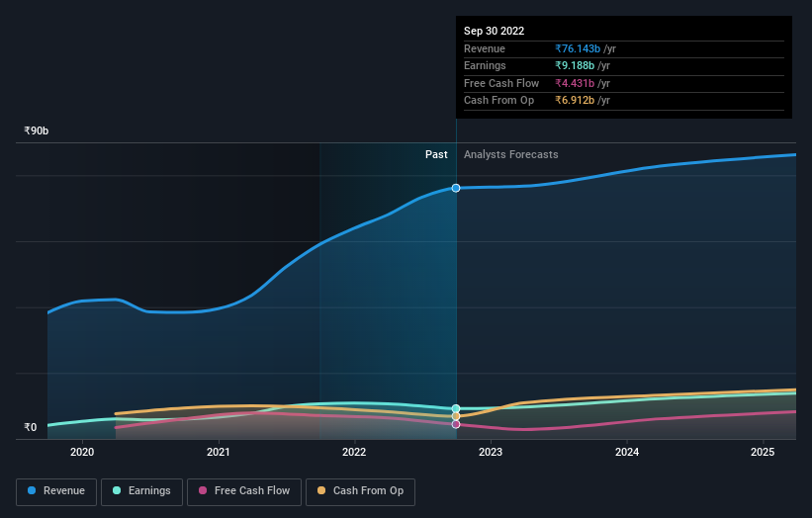Click the Sep 30 2022 tooltip date

tap(495, 31)
